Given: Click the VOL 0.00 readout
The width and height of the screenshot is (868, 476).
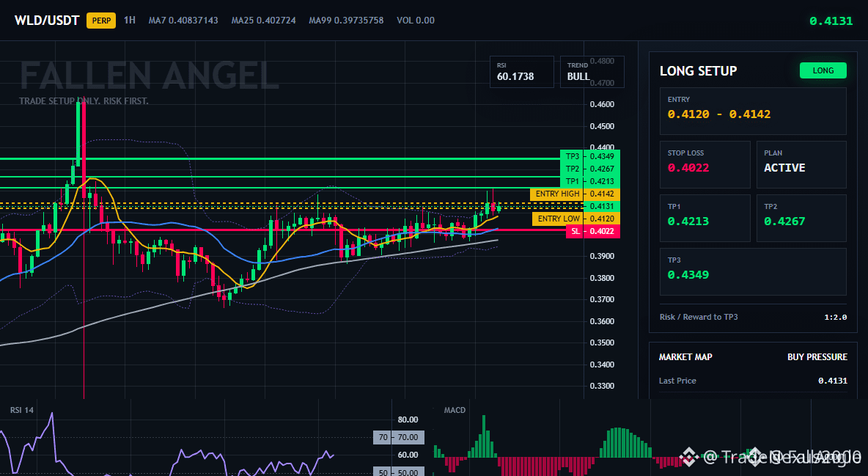Looking at the screenshot, I should click(416, 20).
